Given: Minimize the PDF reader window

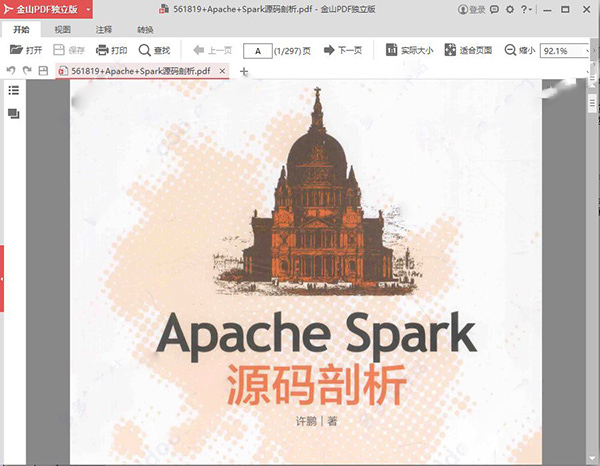Looking at the screenshot, I should 547,10.
